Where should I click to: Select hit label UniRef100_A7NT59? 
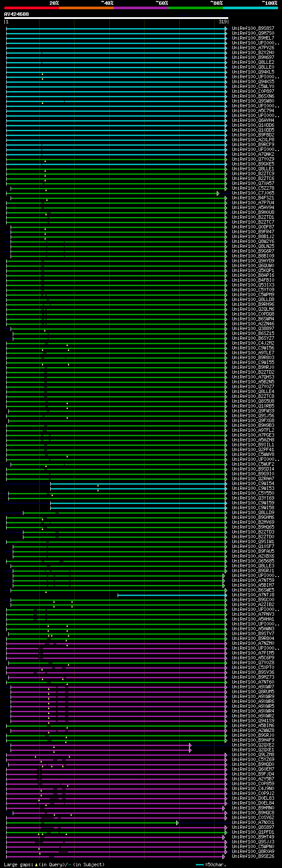coord(253,580)
